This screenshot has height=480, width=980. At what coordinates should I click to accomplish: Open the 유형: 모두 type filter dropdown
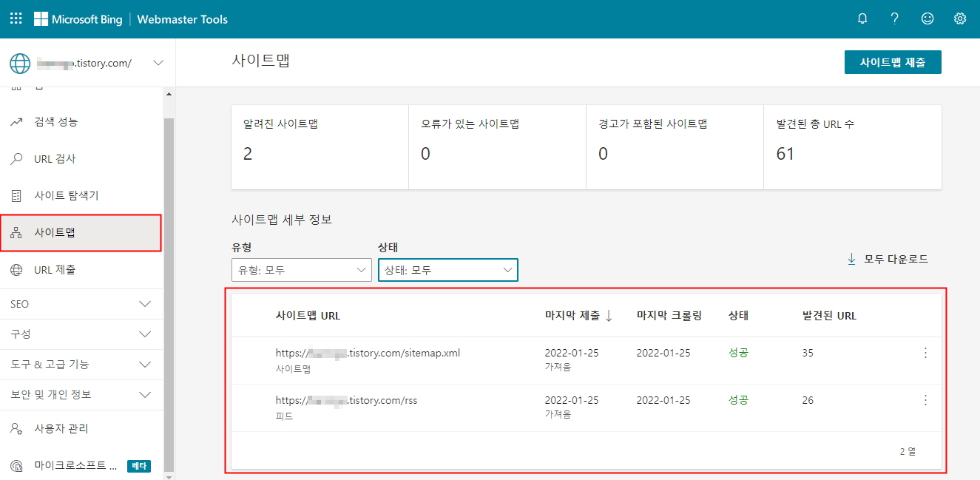click(x=301, y=270)
